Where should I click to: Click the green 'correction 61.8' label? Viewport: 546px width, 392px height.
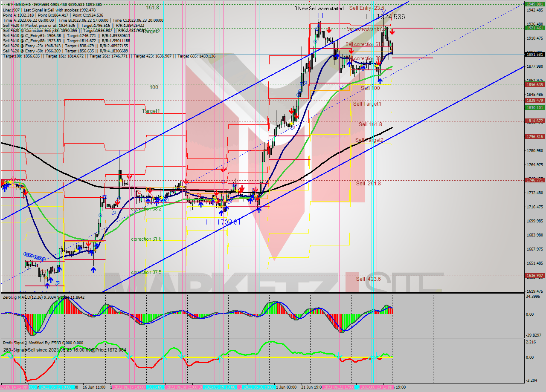(x=146, y=239)
